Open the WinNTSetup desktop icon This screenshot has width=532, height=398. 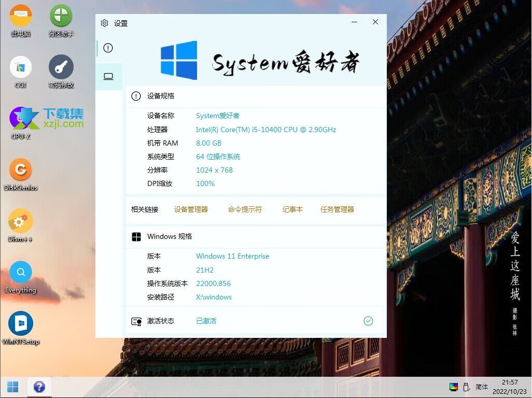point(21,324)
